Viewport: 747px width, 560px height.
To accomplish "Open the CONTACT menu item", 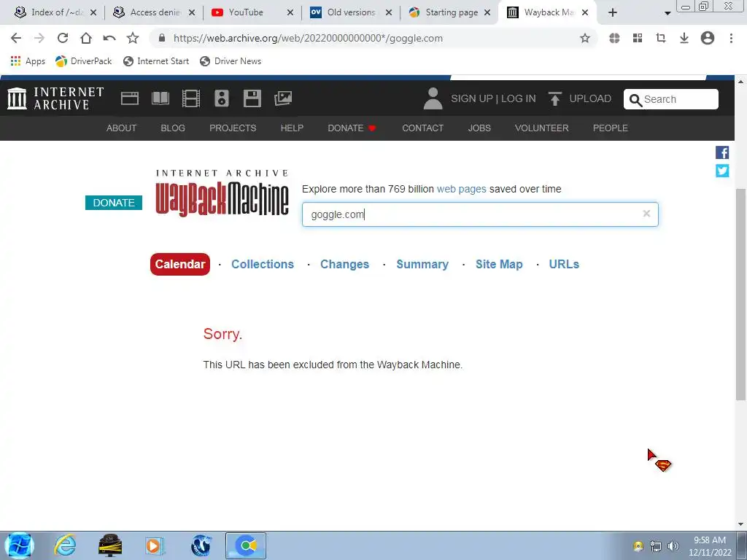I will tap(422, 128).
